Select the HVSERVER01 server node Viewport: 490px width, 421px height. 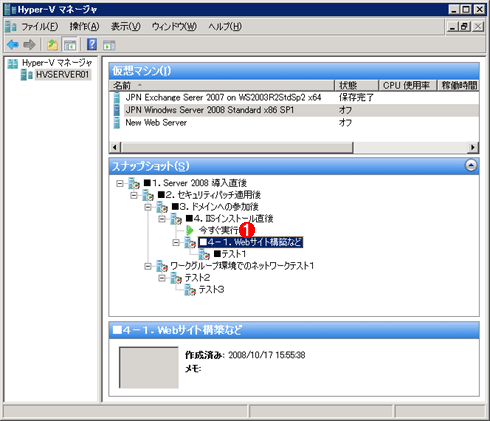click(x=62, y=74)
